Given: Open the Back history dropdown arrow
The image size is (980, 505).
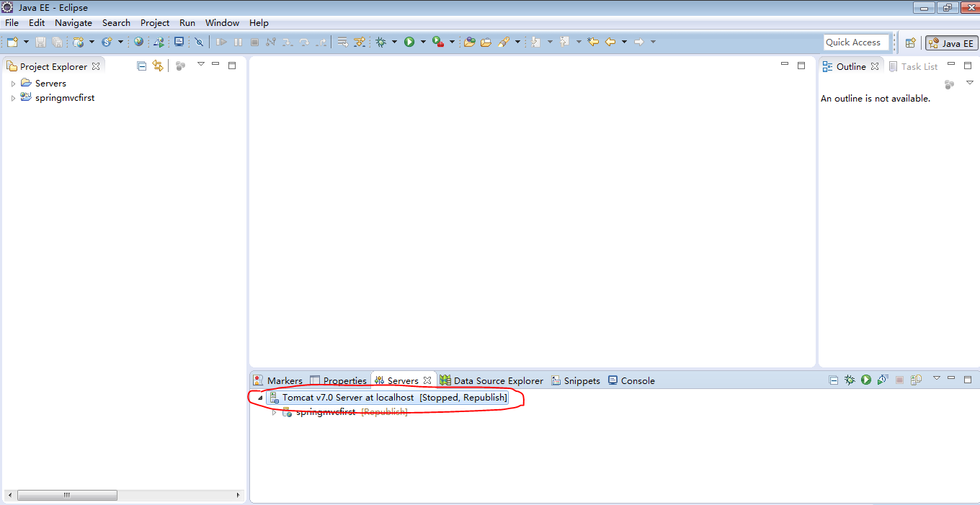Looking at the screenshot, I should coord(624,42).
